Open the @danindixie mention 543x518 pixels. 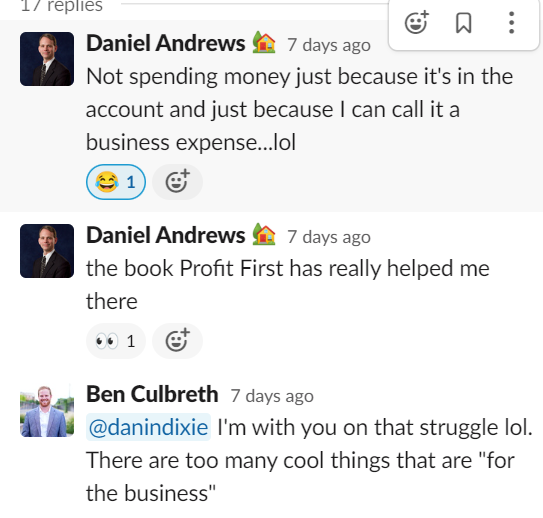tap(148, 427)
